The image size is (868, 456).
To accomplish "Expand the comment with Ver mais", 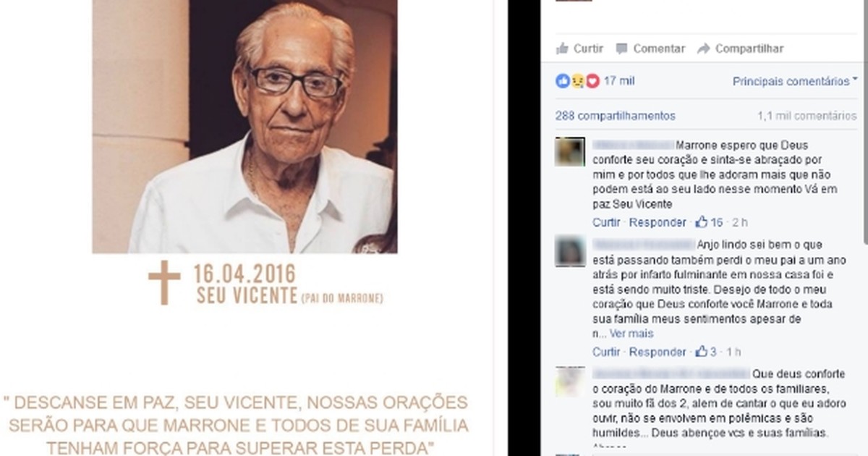I will [631, 334].
